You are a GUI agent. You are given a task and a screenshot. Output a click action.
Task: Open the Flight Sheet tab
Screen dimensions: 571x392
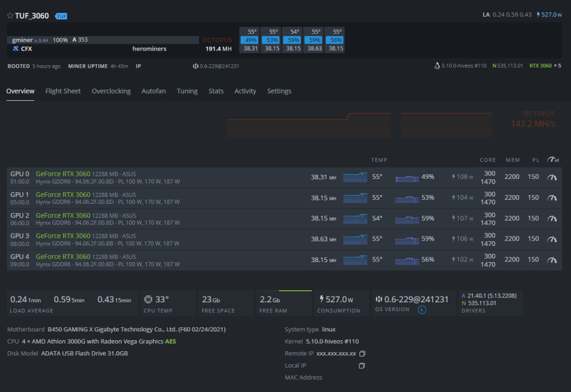(63, 91)
